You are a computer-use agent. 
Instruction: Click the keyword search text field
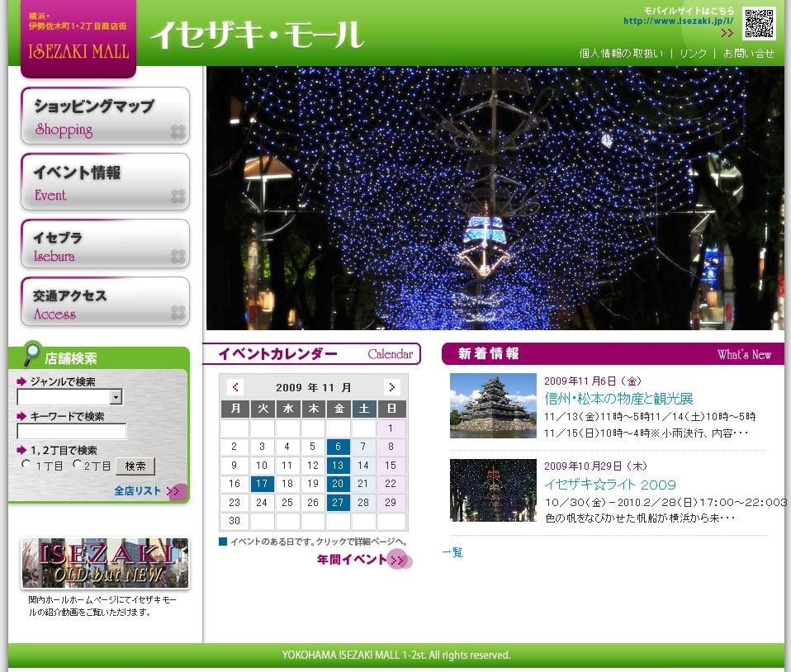click(72, 431)
